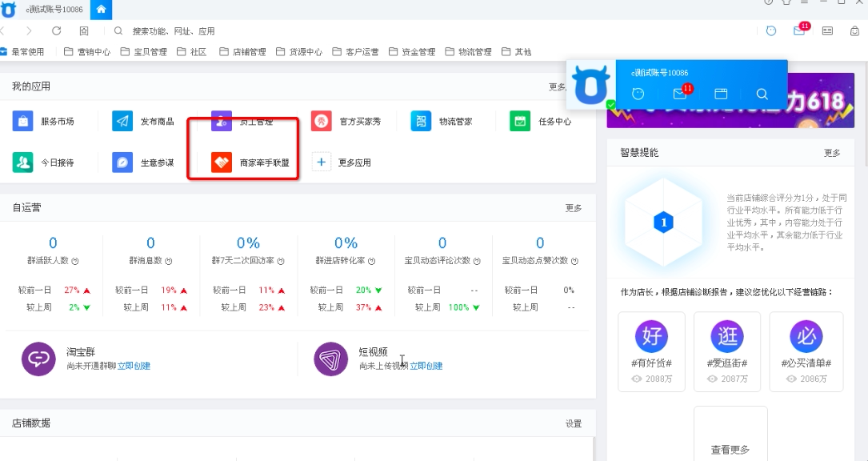This screenshot has height=461, width=868.
Task: Open the 客户运营 folder menu
Action: coord(355,51)
